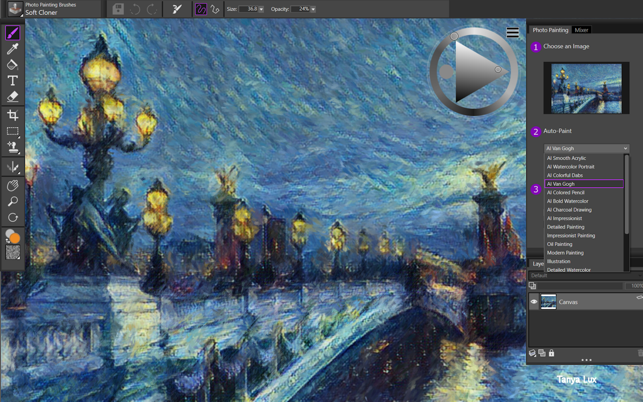Select the Brush tool
The height and width of the screenshot is (402, 643).
[12, 32]
